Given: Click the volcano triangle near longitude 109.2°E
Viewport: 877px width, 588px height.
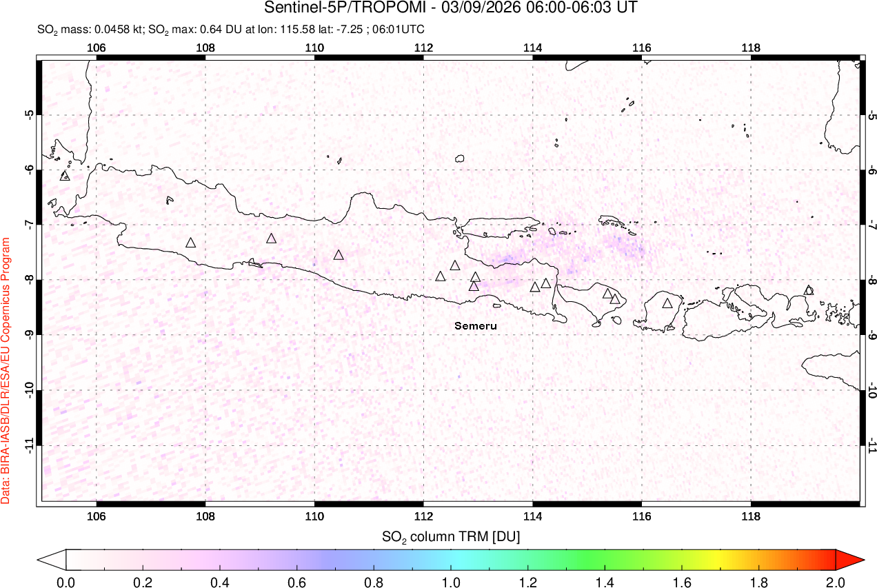Looking at the screenshot, I should (272, 239).
